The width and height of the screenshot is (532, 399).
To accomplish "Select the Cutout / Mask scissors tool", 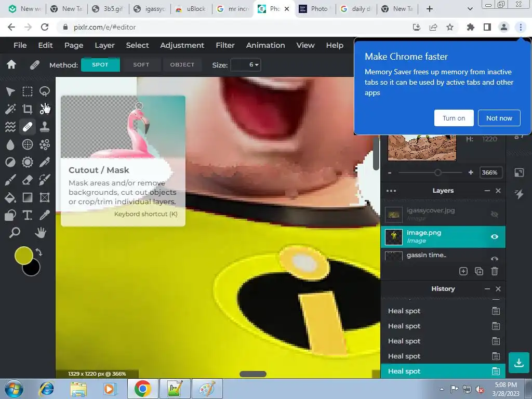I will [x=45, y=109].
